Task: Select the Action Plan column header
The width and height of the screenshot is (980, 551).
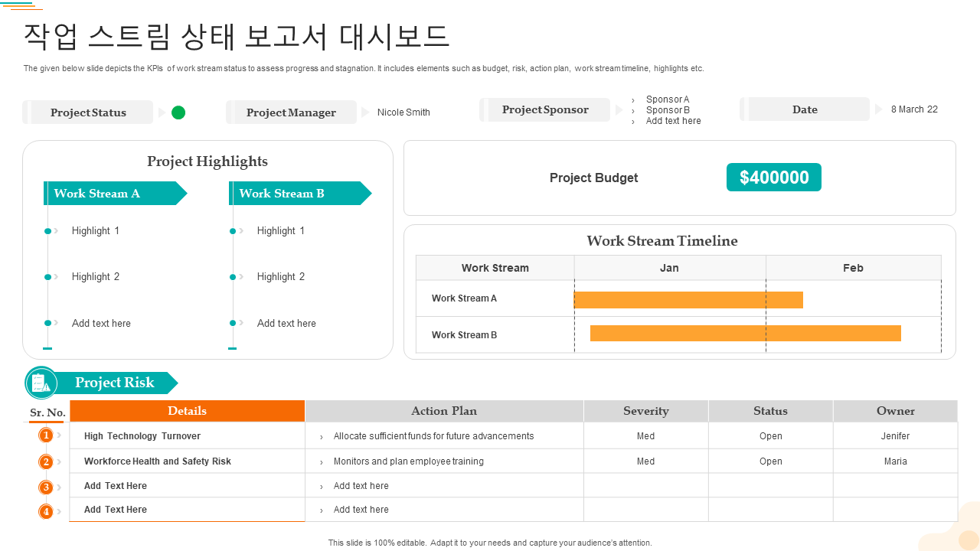Action: click(x=444, y=411)
